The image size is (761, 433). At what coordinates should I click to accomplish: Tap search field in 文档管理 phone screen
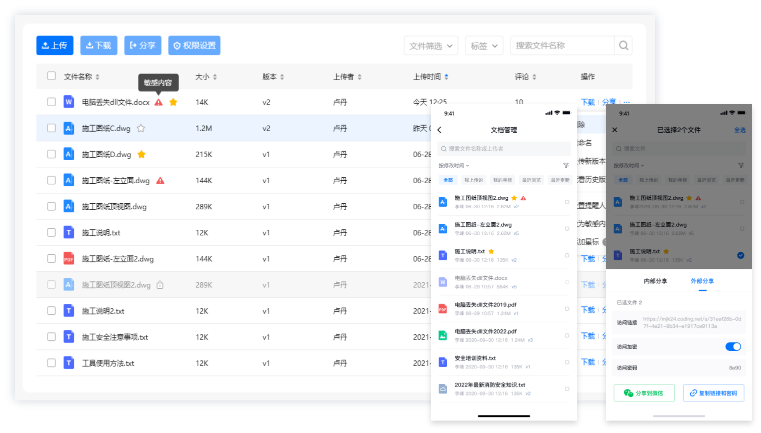[504, 149]
